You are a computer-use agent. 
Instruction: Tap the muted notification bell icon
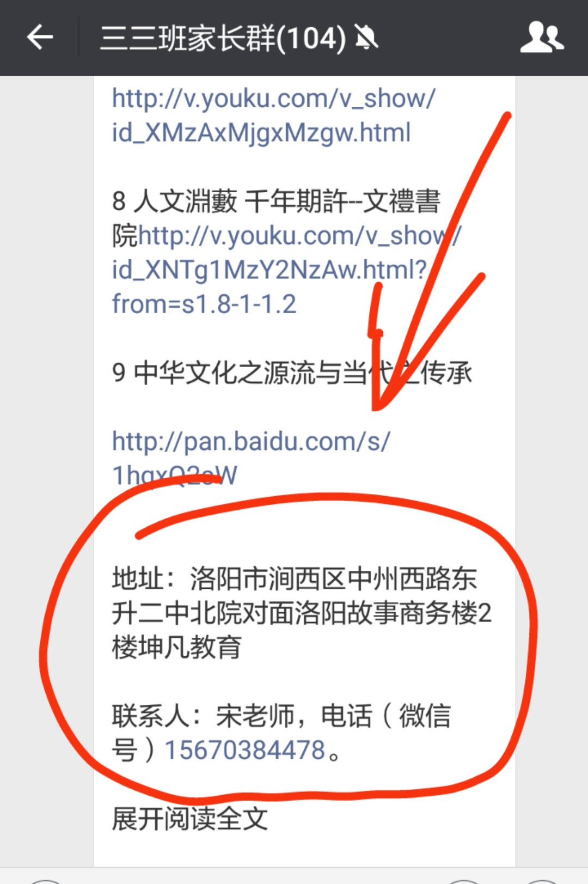[366, 38]
